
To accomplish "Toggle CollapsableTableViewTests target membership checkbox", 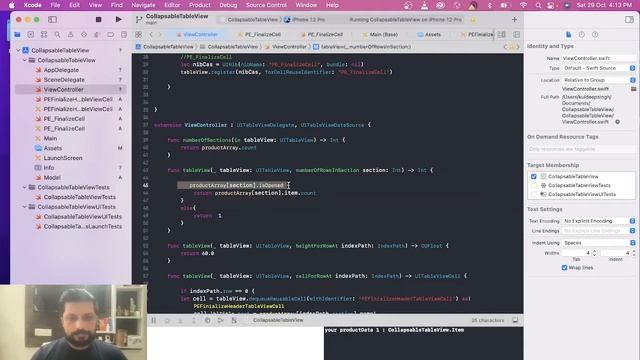I will tap(534, 185).
